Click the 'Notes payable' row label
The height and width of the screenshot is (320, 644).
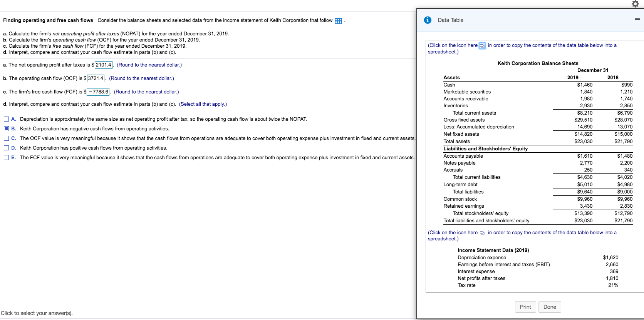click(x=459, y=163)
